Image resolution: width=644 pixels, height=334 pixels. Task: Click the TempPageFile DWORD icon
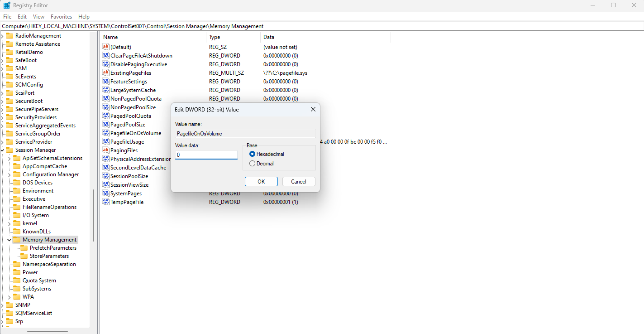tap(106, 202)
